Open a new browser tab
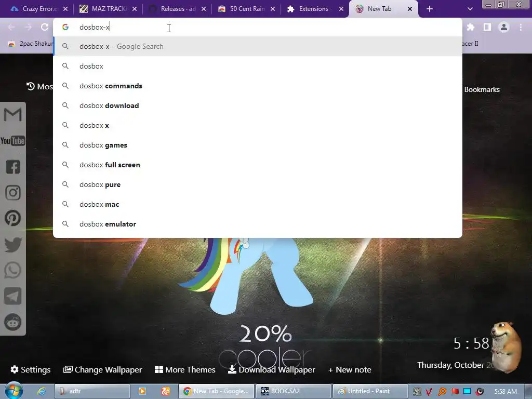The image size is (532, 399). (x=430, y=9)
